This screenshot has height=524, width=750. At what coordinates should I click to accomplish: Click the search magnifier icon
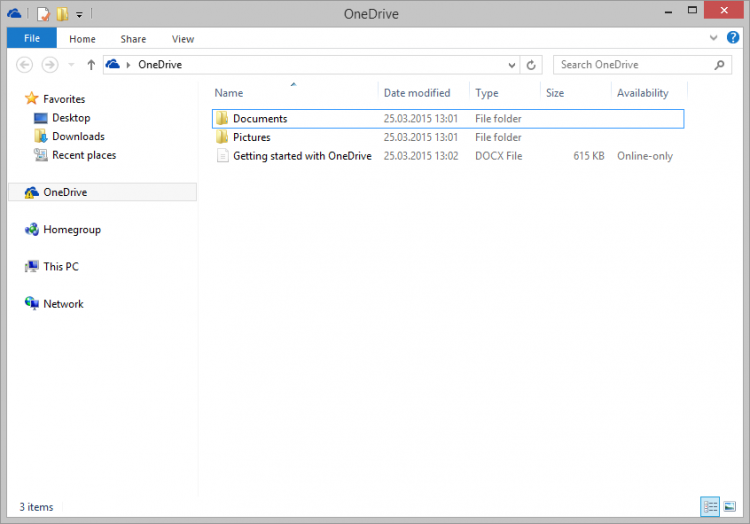point(719,65)
